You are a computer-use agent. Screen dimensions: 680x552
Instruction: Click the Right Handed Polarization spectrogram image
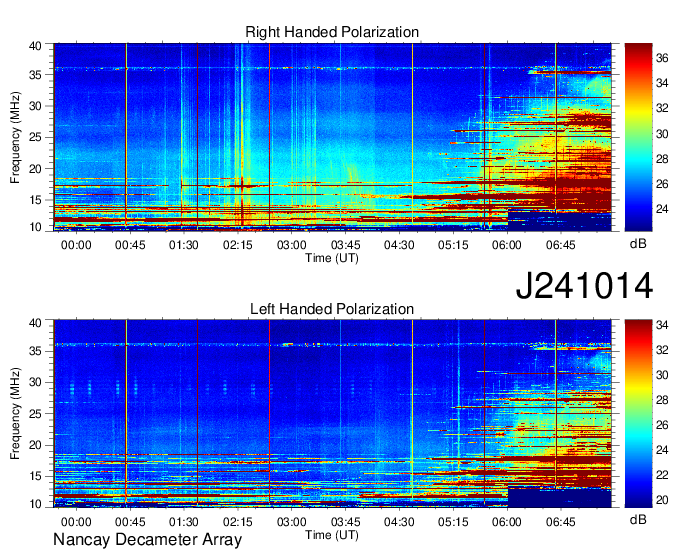333,137
